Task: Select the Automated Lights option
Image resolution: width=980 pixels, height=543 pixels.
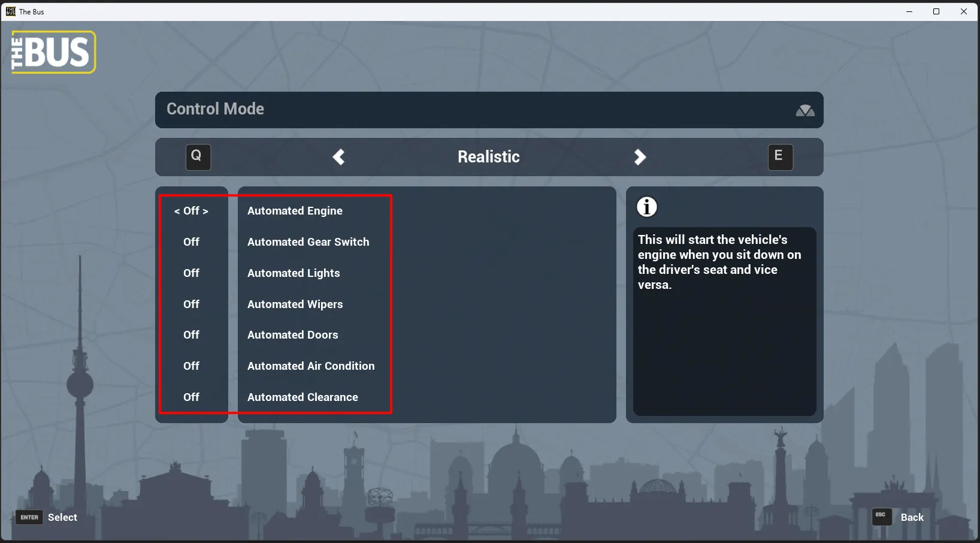Action: point(294,273)
